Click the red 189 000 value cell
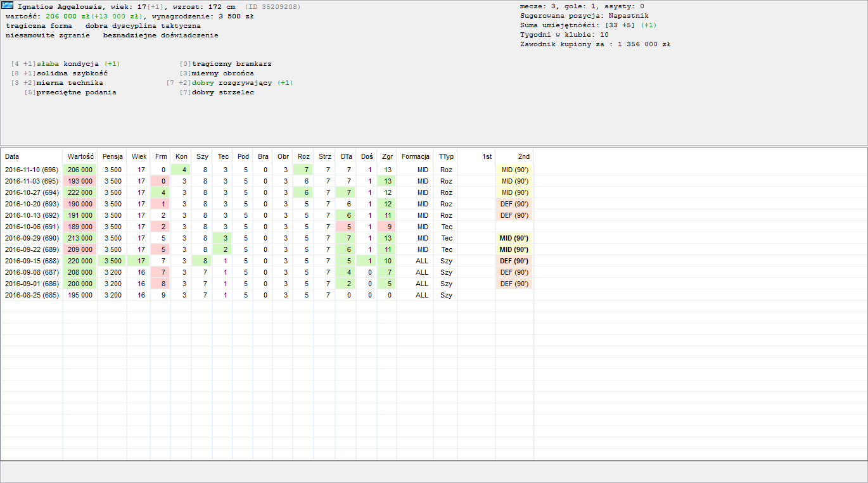This screenshot has width=868, height=483. coord(80,227)
